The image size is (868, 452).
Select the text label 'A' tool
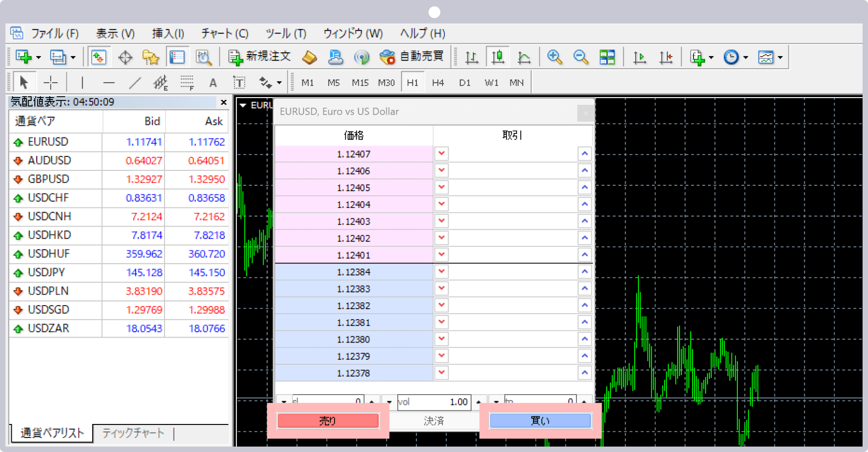click(213, 83)
